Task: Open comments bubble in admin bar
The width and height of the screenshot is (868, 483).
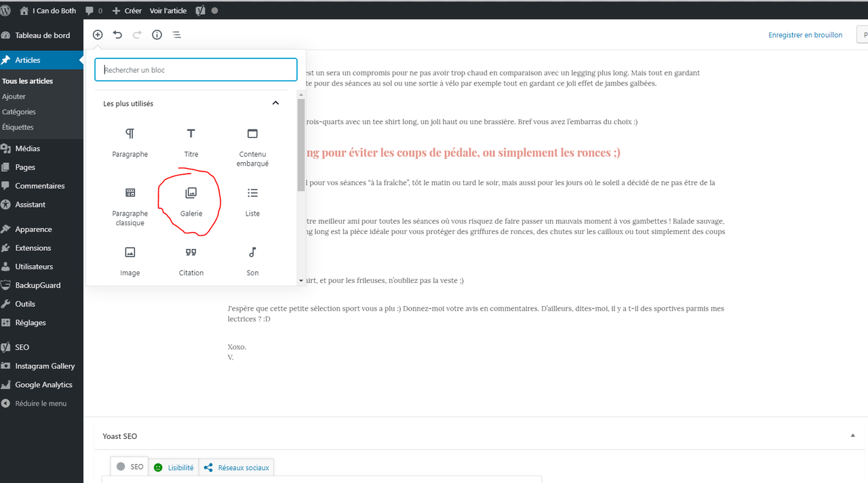Action: pos(94,11)
